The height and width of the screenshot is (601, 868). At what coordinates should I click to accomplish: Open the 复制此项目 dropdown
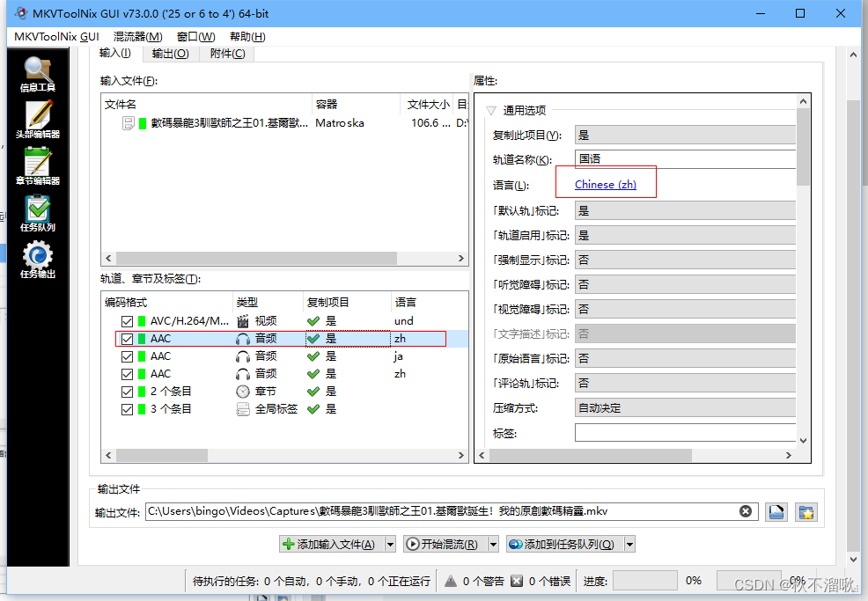tap(685, 135)
